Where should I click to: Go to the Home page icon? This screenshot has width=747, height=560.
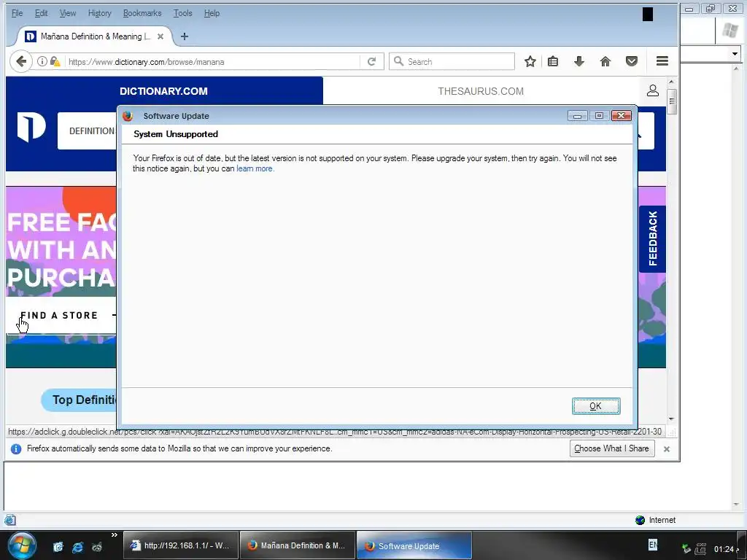(605, 61)
